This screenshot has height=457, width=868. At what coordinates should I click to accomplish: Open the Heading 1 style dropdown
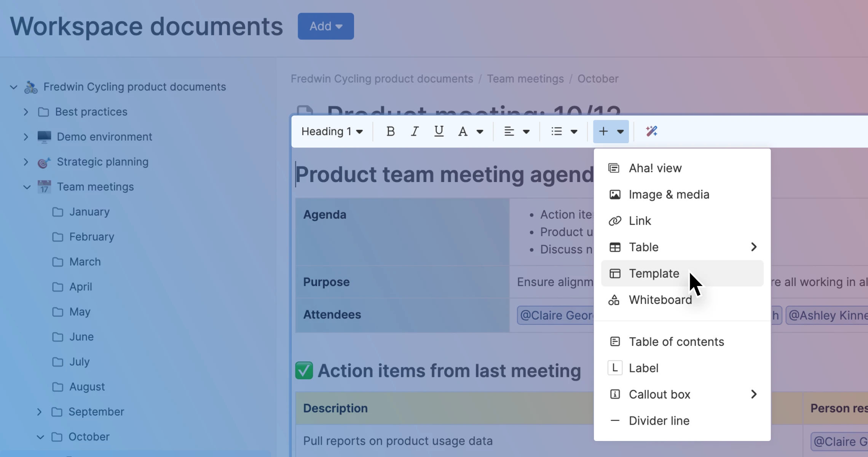tap(332, 131)
